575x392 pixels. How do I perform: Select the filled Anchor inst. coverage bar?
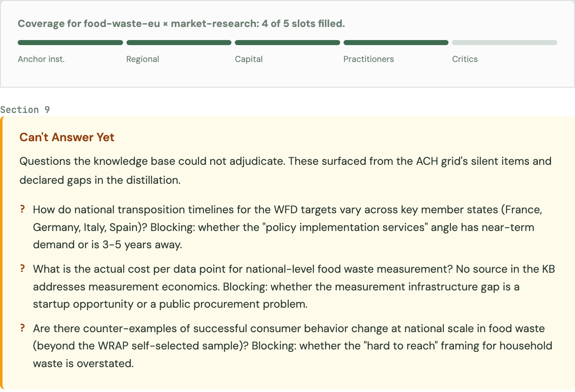tap(70, 43)
